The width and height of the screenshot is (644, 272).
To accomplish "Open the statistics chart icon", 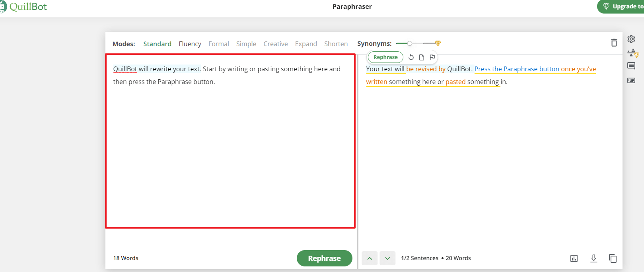I will pyautogui.click(x=574, y=258).
